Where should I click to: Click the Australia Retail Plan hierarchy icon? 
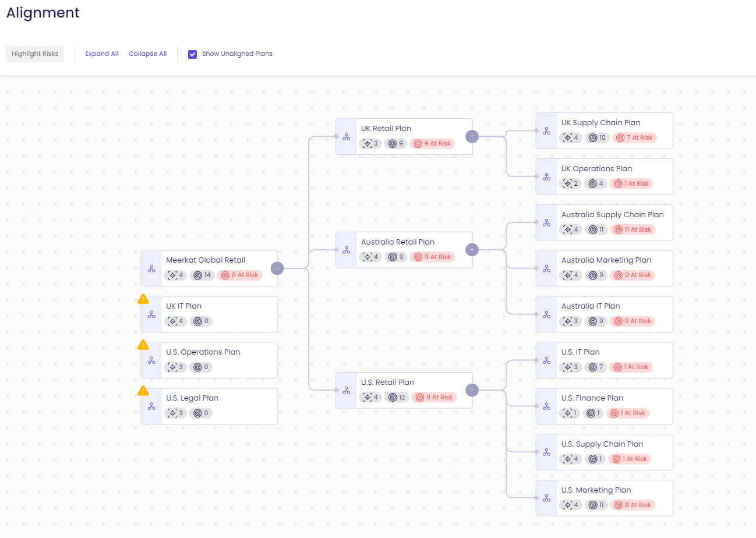coord(346,250)
